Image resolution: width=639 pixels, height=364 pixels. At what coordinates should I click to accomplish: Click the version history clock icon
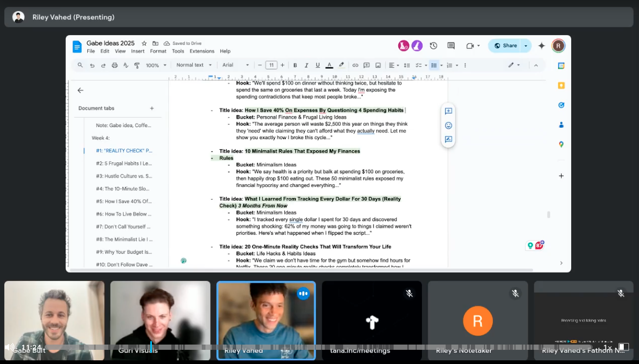(434, 46)
